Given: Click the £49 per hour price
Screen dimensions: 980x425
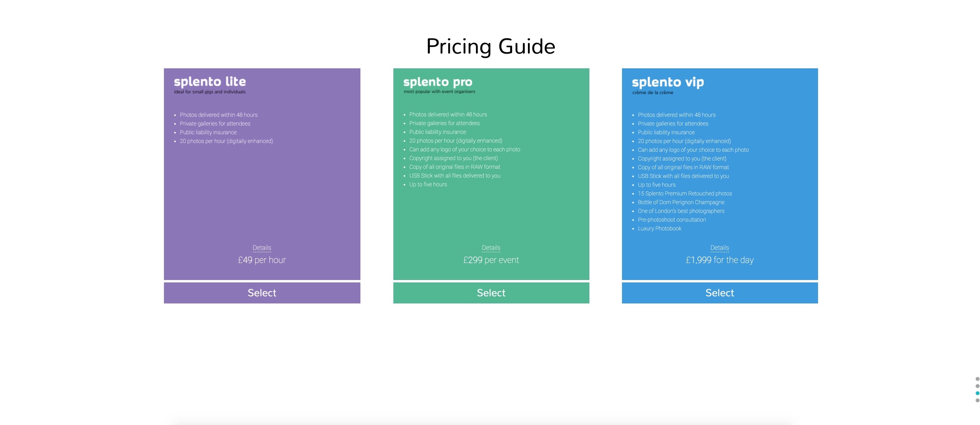Looking at the screenshot, I should click(x=262, y=260).
